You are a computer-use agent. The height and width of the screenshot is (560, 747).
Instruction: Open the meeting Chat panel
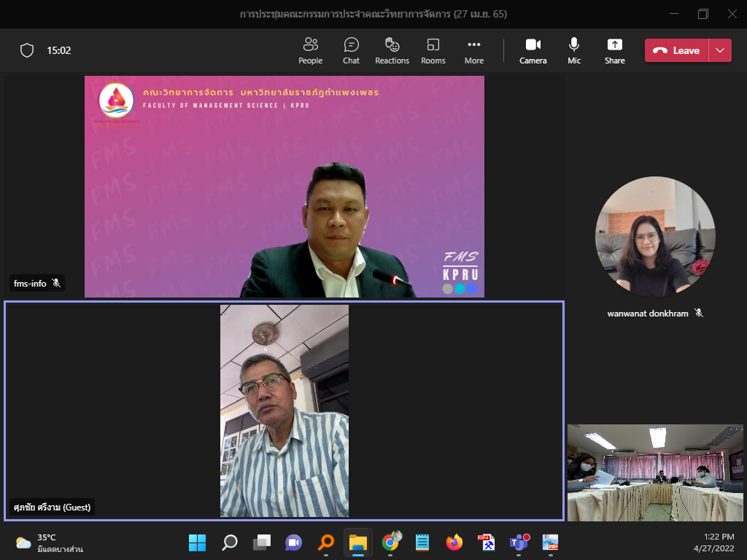[x=351, y=50]
